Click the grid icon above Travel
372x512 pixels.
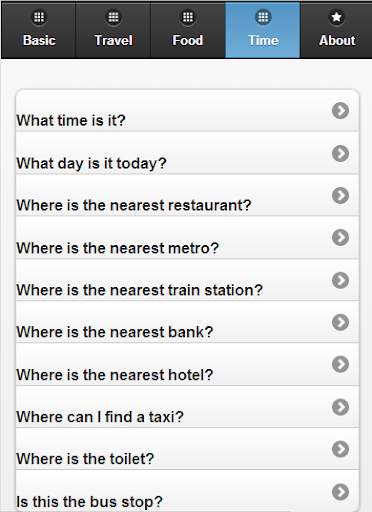tap(113, 17)
